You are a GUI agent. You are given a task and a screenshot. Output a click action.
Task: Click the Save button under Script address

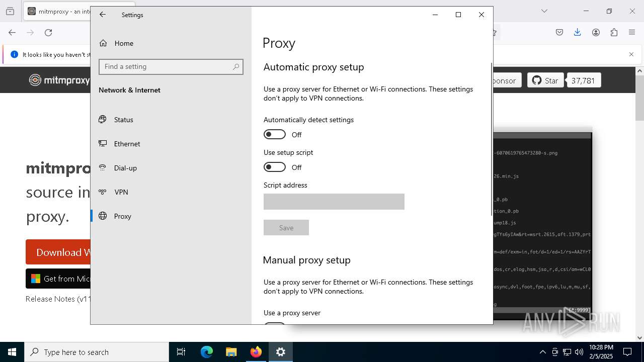(286, 228)
